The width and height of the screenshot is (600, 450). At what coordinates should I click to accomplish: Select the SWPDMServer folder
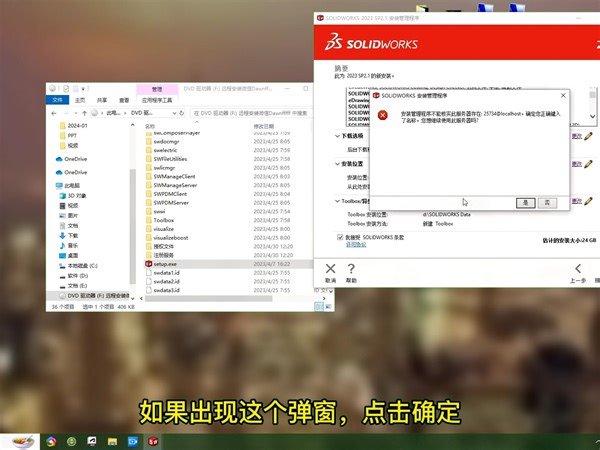tap(167, 202)
